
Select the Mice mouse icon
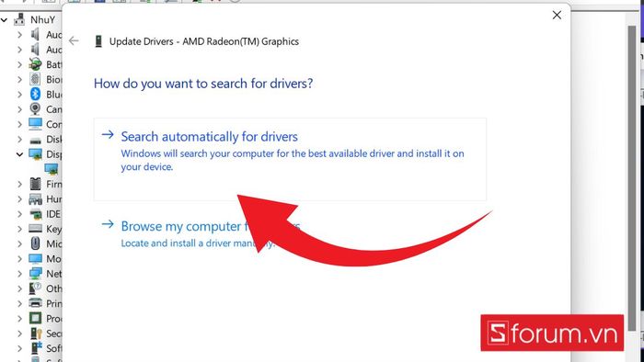click(x=35, y=243)
